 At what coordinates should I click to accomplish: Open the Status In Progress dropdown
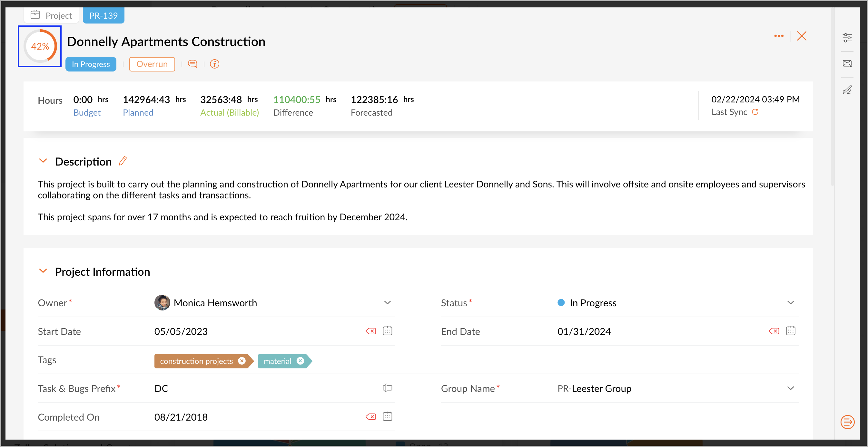[791, 303]
